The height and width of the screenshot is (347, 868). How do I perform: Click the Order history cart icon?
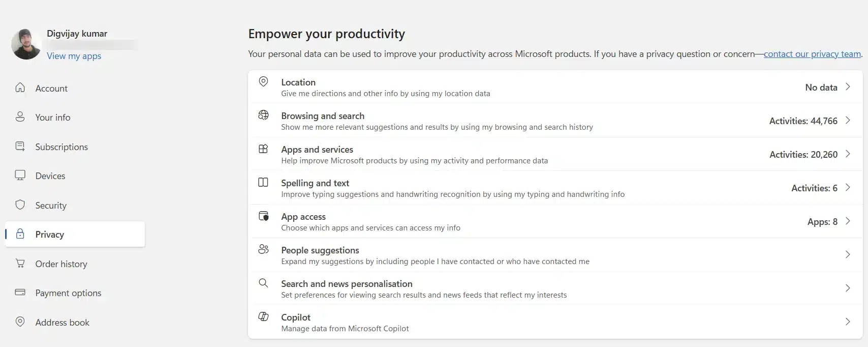point(20,263)
